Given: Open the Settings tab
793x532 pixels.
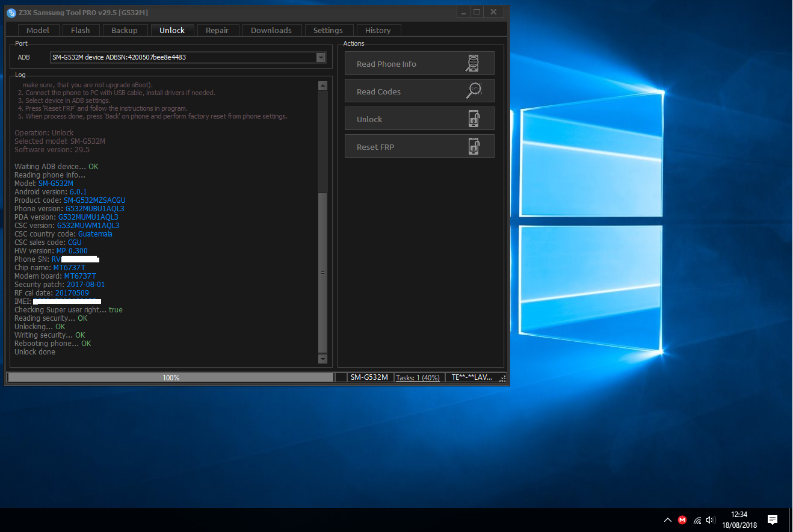Looking at the screenshot, I should coord(328,30).
